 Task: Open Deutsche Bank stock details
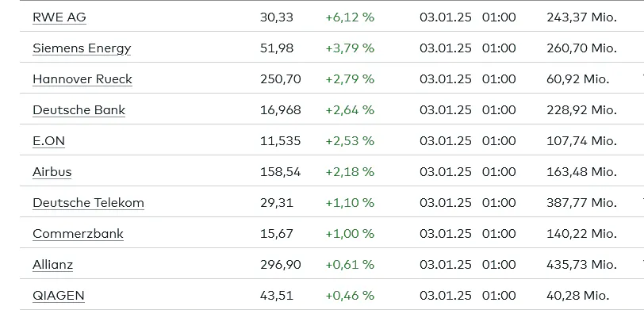(x=79, y=110)
